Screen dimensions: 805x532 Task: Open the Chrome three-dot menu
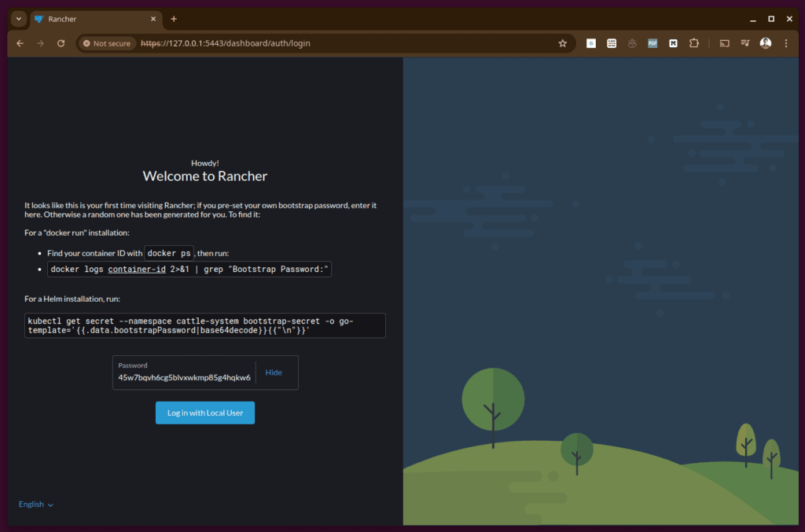(x=786, y=43)
